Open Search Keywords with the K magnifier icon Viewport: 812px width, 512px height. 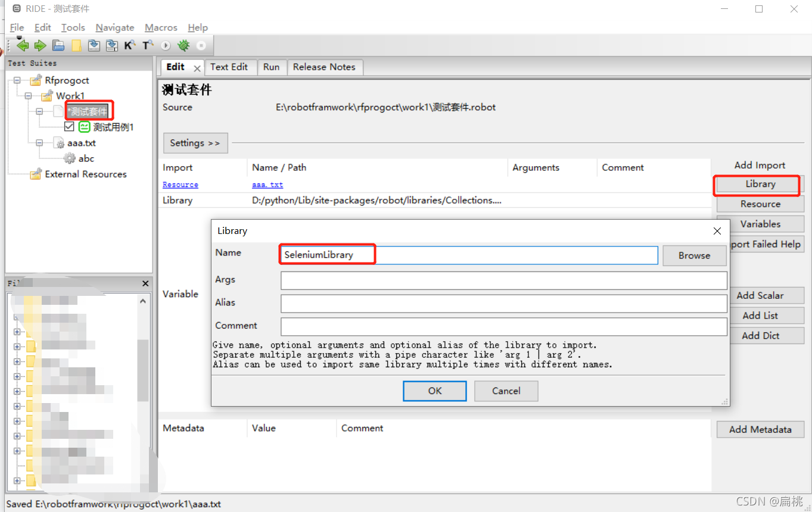(129, 45)
